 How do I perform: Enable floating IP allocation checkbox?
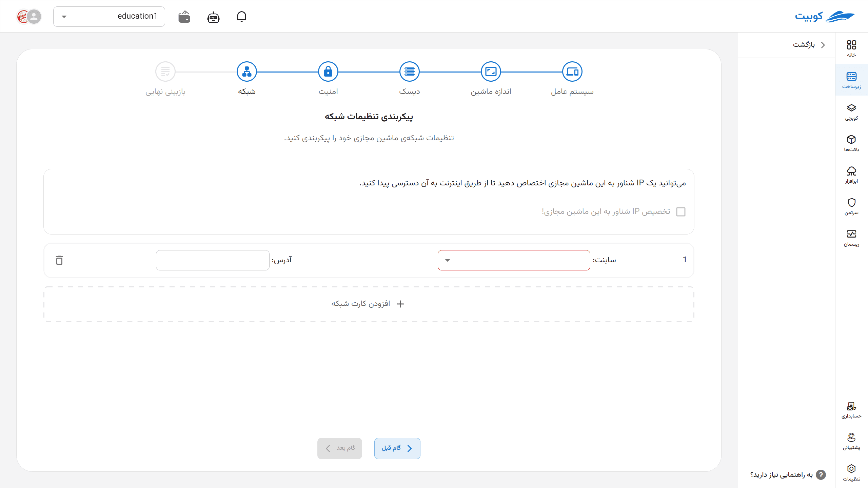tap(681, 212)
